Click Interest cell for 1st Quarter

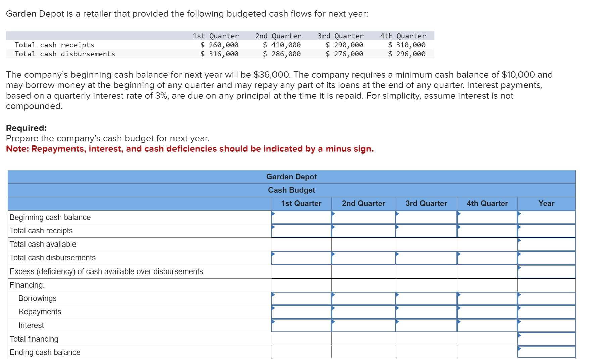[x=301, y=325]
